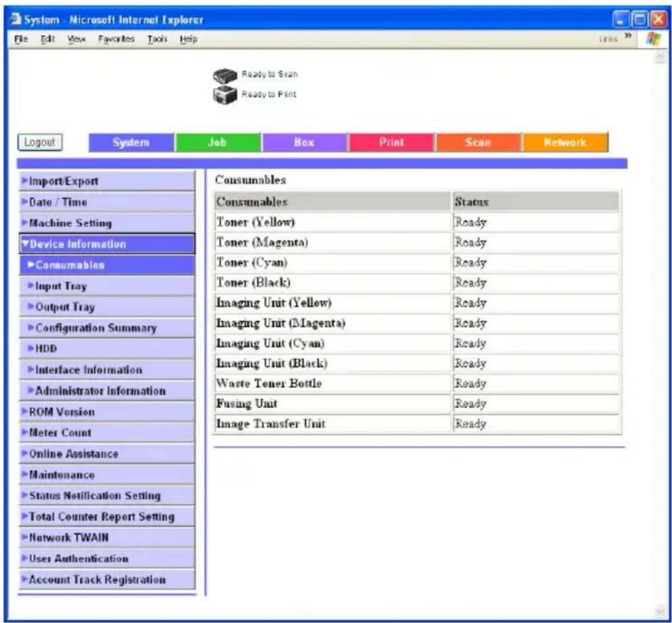Switch to the System tab
Image resolution: width=672 pixels, height=623 pixels.
click(131, 142)
